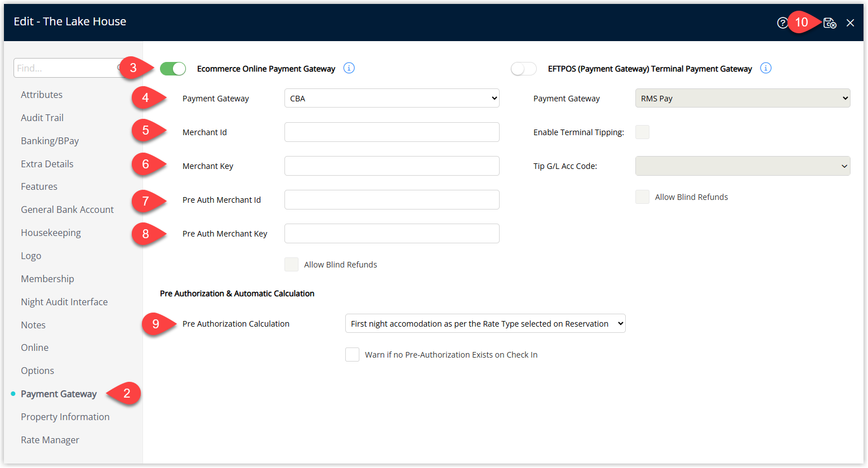This screenshot has height=468, width=868.
Task: Focus the Pre Auth Merchant Key field
Action: click(x=392, y=233)
